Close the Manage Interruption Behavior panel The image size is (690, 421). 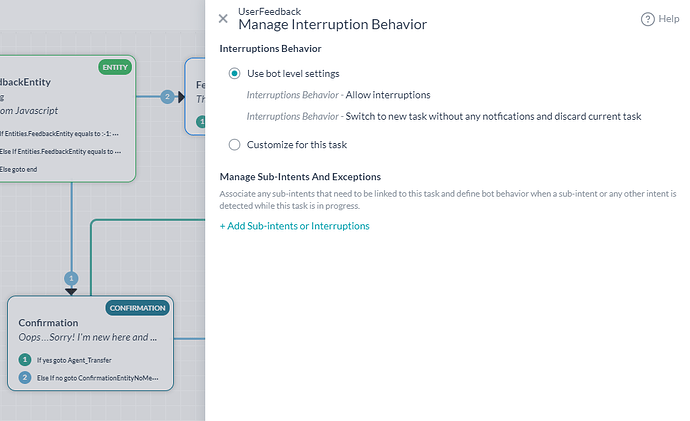[x=223, y=18]
